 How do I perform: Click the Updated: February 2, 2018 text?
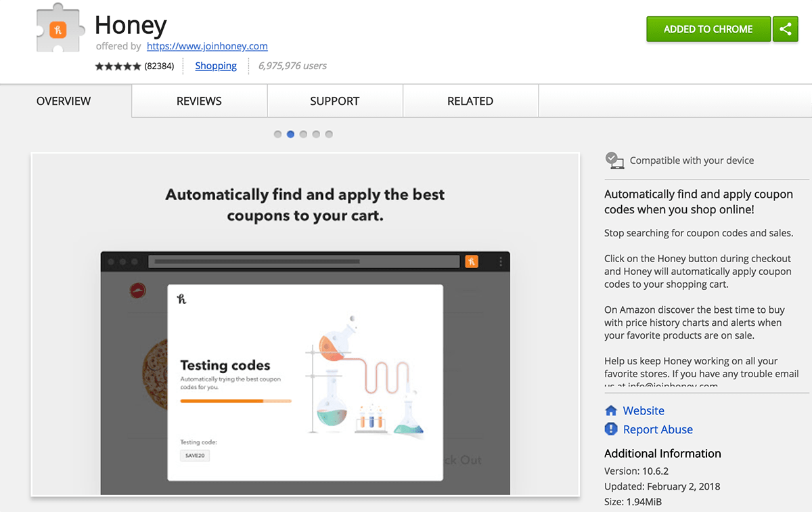pyautogui.click(x=662, y=486)
